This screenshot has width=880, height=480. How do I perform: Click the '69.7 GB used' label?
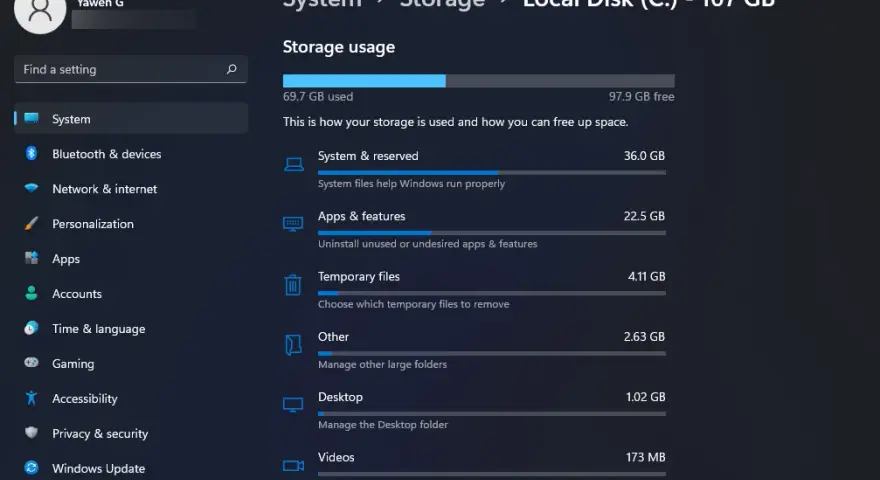coord(318,97)
